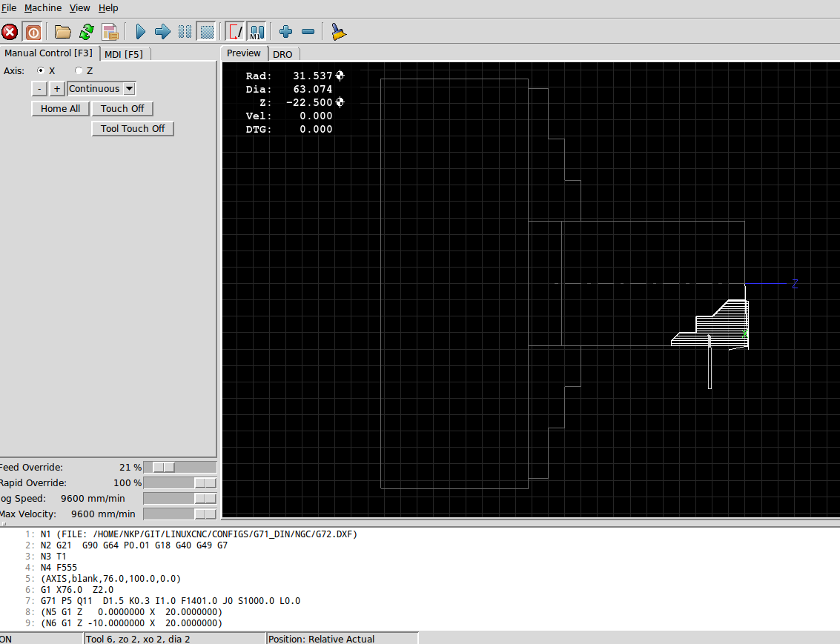Open a G-code file via folder icon
This screenshot has width=840, height=644.
coord(63,32)
